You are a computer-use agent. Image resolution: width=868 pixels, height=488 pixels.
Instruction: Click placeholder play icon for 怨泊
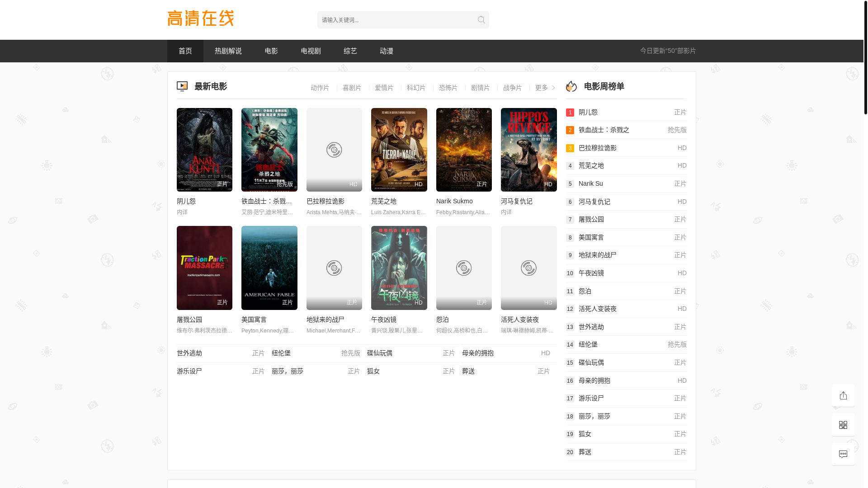tap(464, 268)
